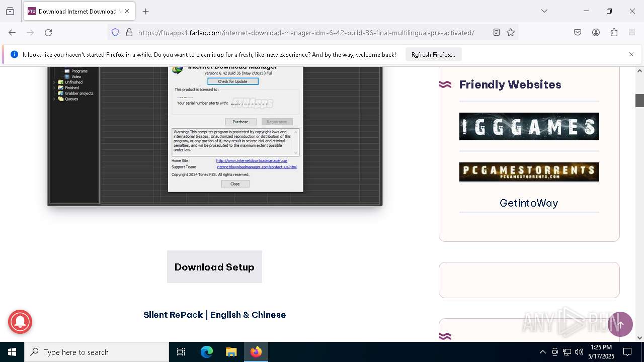Open Task View on taskbar
The width and height of the screenshot is (644, 362).
tap(181, 352)
